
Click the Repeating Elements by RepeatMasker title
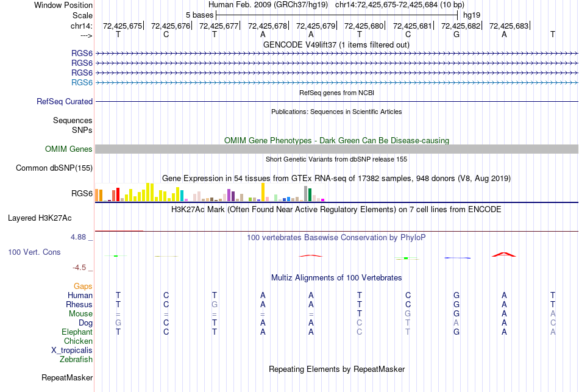(x=336, y=369)
